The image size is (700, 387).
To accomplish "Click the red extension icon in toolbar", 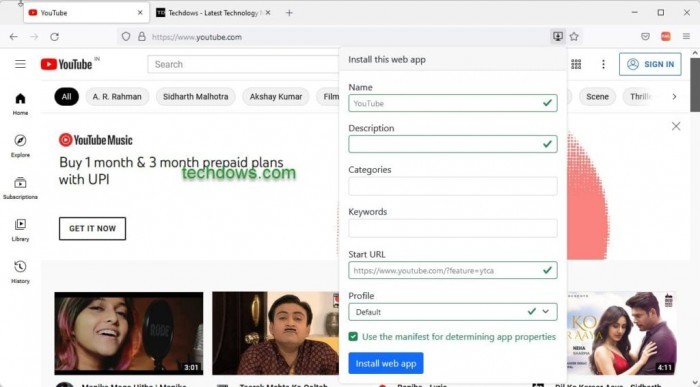I will point(666,37).
